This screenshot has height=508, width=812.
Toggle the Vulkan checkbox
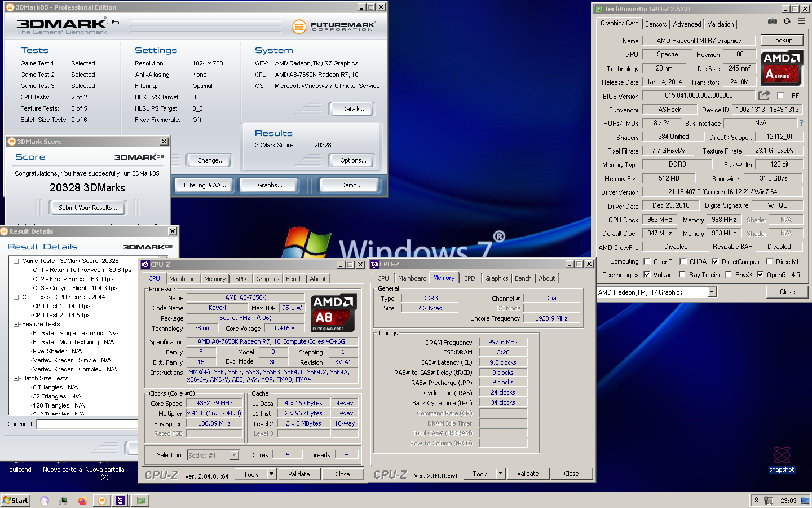click(647, 275)
